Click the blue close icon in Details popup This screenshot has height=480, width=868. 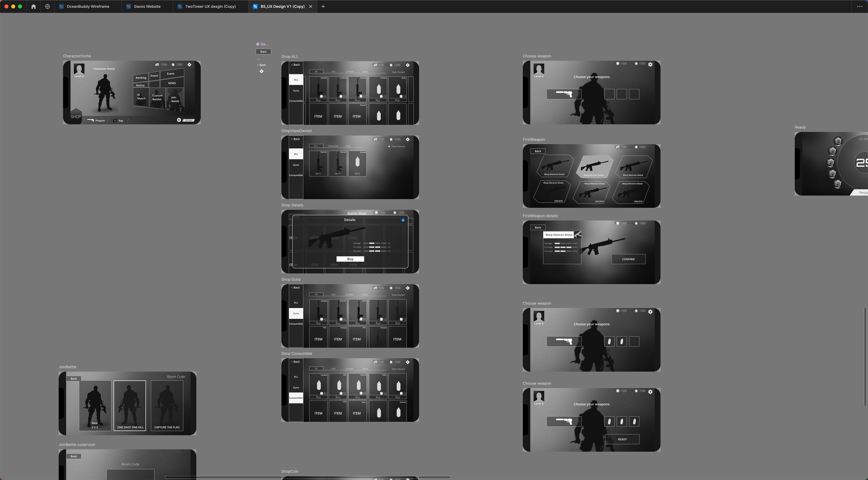pos(403,220)
